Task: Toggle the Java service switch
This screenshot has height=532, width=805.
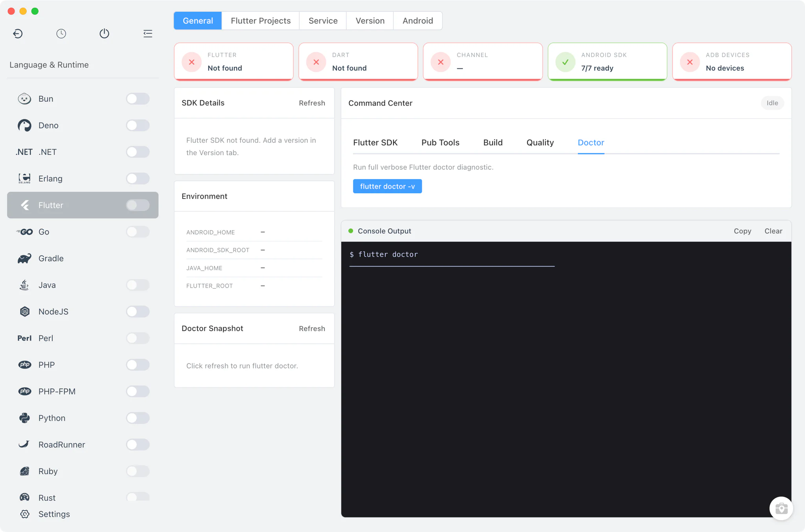Action: click(138, 285)
